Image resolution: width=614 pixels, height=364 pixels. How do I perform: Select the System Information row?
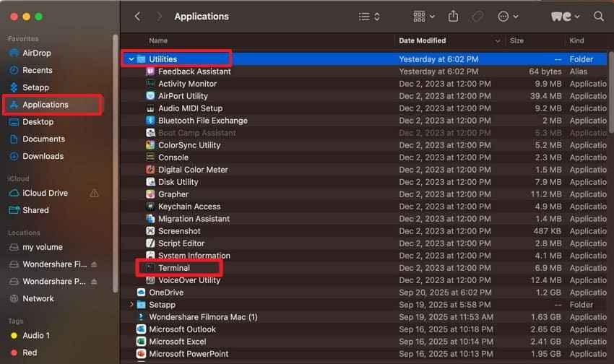click(x=364, y=256)
